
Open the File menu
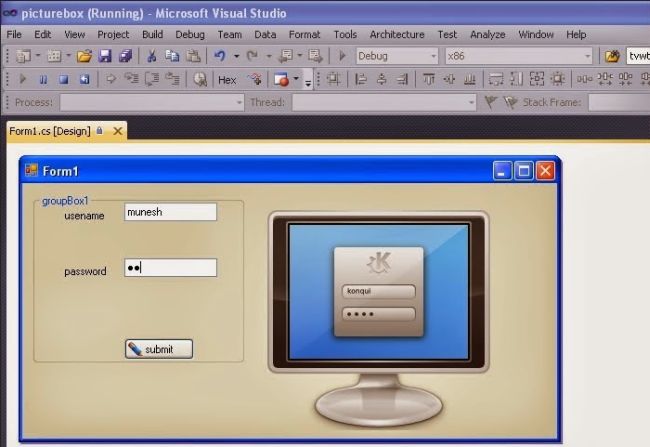pyautogui.click(x=14, y=34)
